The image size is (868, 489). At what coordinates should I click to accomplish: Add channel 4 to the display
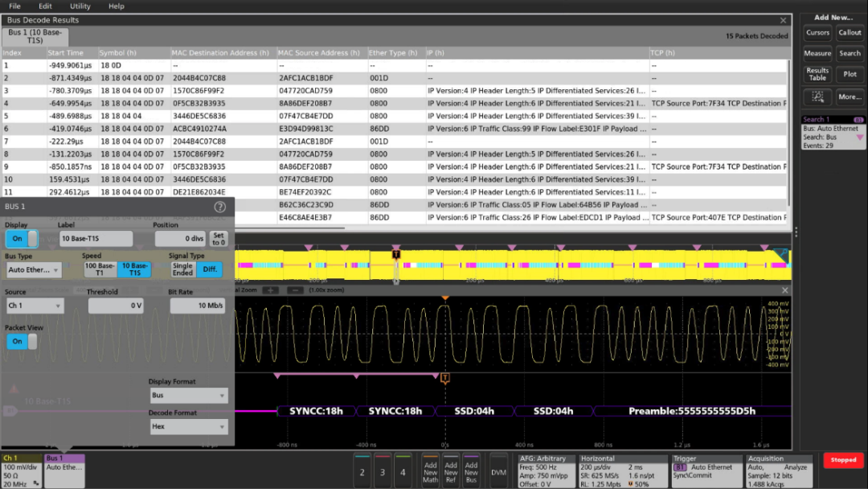403,471
